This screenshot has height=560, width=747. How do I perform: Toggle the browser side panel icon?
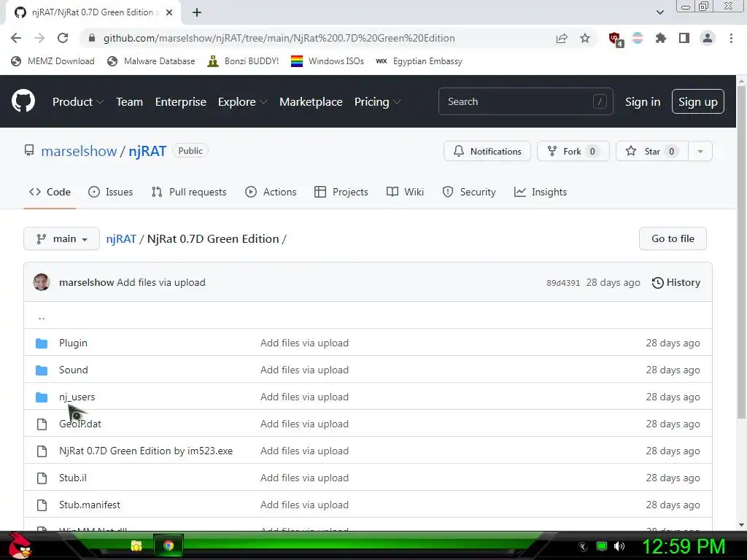[684, 38]
